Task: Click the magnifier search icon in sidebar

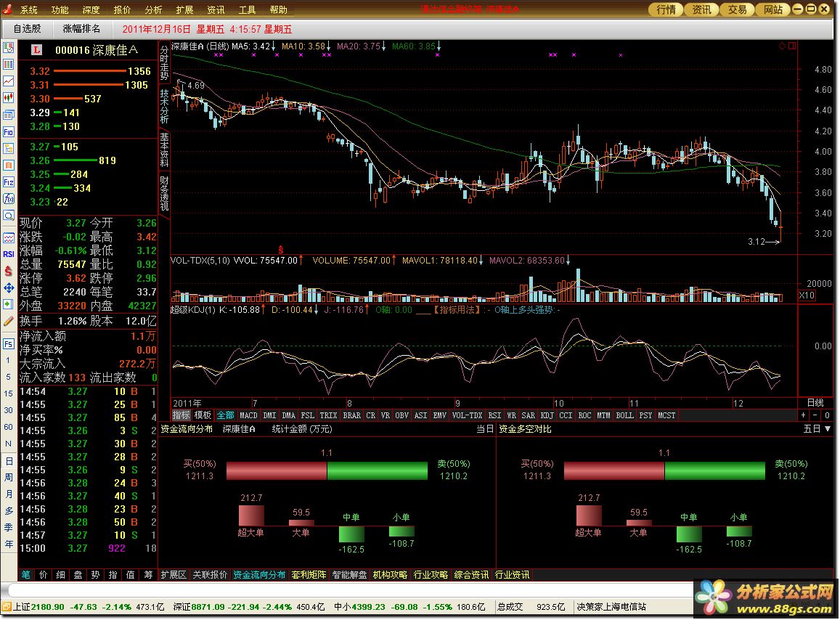Action: 8,216
